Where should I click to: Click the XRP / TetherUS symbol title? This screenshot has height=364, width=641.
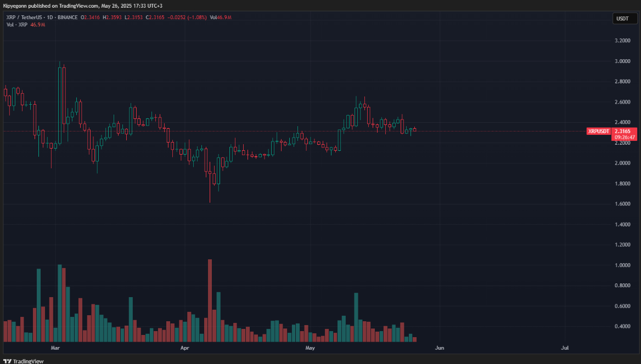point(24,18)
